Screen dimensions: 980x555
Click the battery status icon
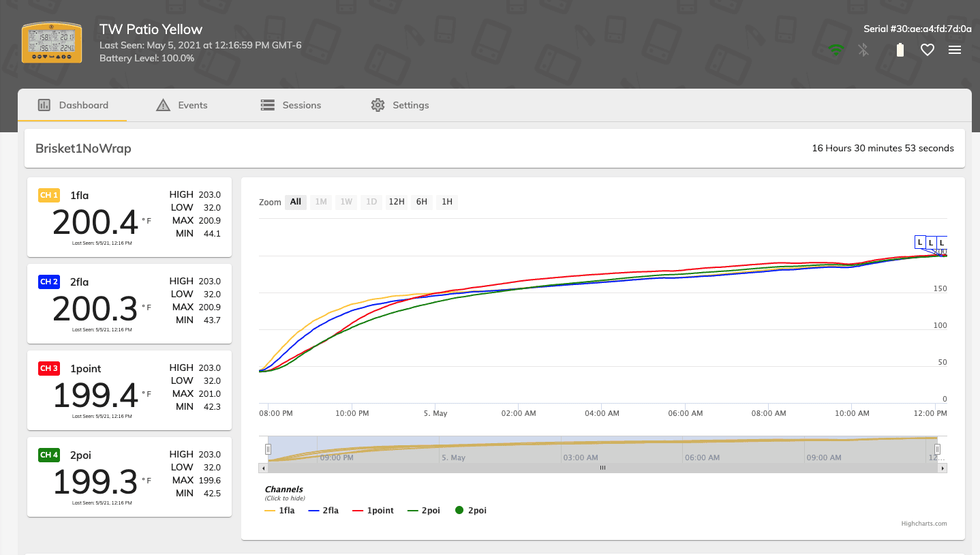900,50
